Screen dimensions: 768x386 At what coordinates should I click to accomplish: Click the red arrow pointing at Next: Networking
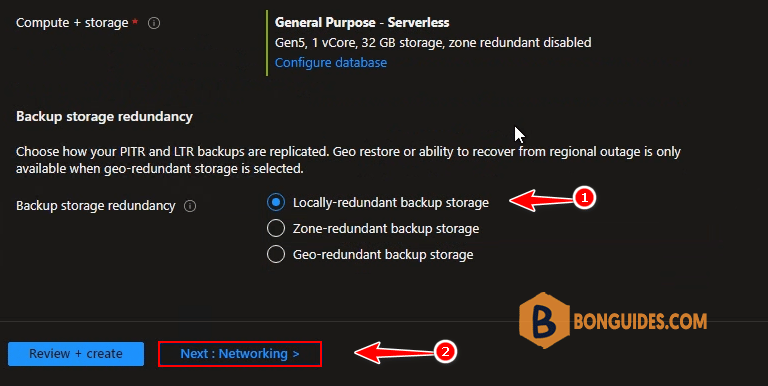(394, 353)
